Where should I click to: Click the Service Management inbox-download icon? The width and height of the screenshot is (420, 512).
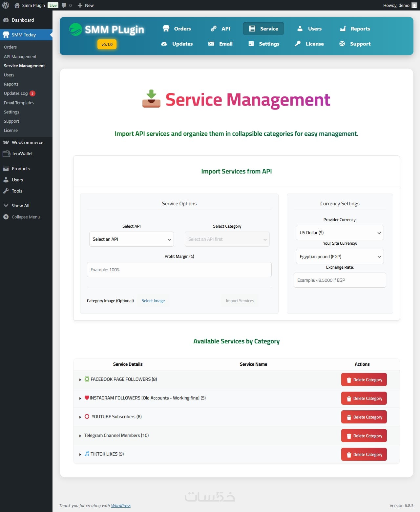[x=151, y=99]
